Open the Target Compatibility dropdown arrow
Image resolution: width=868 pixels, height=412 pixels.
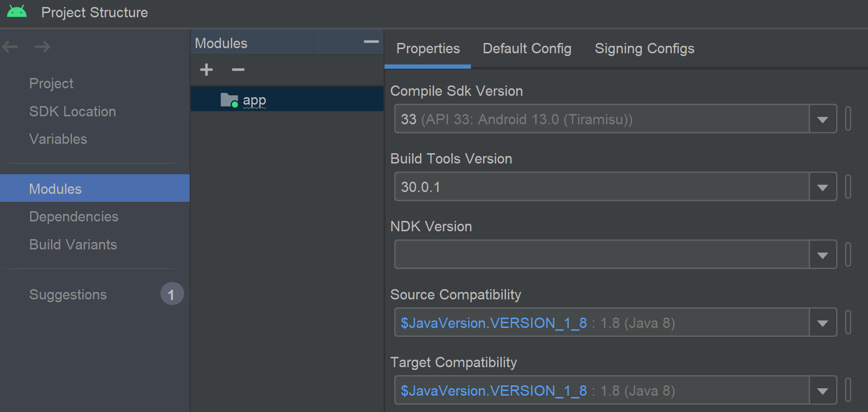pyautogui.click(x=823, y=390)
